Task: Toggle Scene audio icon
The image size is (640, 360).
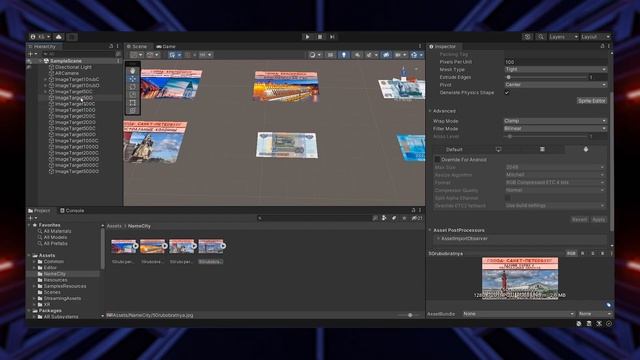Action: (x=357, y=55)
